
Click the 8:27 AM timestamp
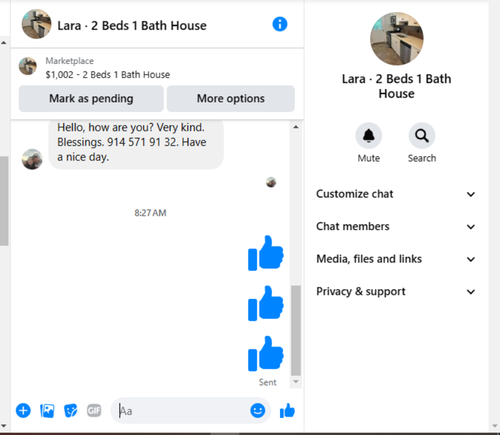[x=150, y=213]
